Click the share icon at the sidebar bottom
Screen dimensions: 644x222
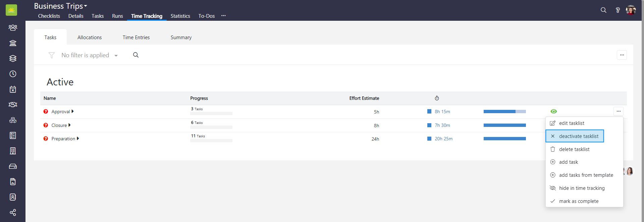pos(13,213)
